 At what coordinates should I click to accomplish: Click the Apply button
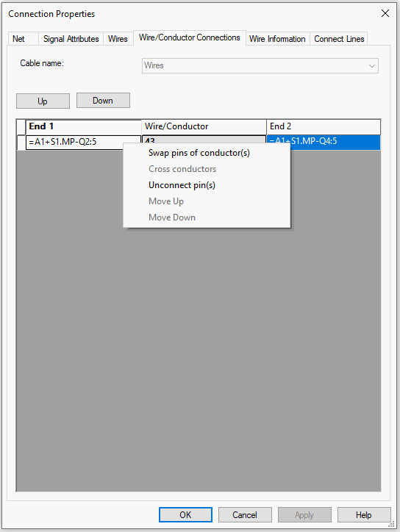pos(304,514)
